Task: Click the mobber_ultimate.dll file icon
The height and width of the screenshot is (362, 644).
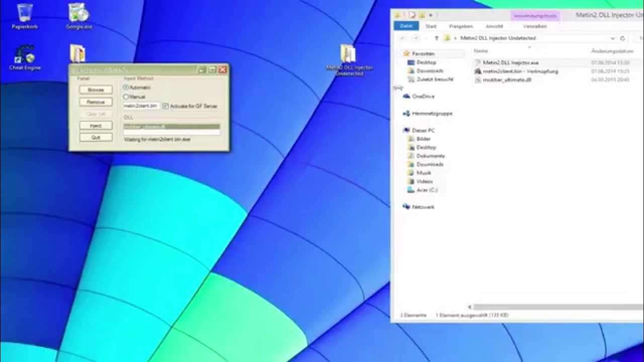Action: [478, 80]
